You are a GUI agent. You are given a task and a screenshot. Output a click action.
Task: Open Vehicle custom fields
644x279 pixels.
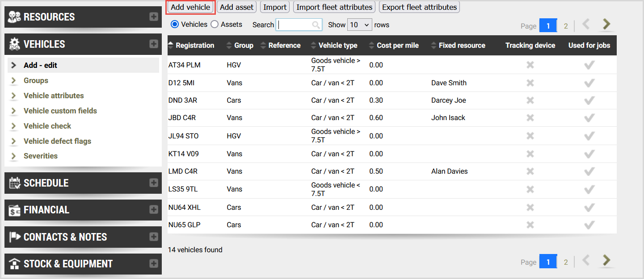point(60,111)
